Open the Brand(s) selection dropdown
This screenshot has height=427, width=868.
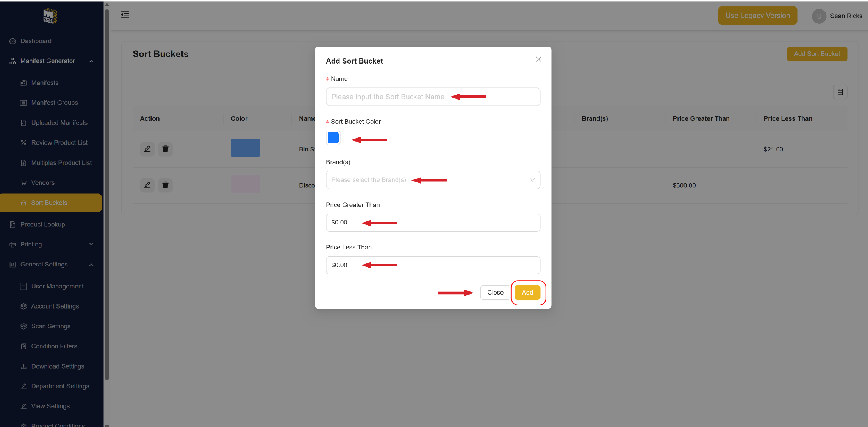coord(433,180)
